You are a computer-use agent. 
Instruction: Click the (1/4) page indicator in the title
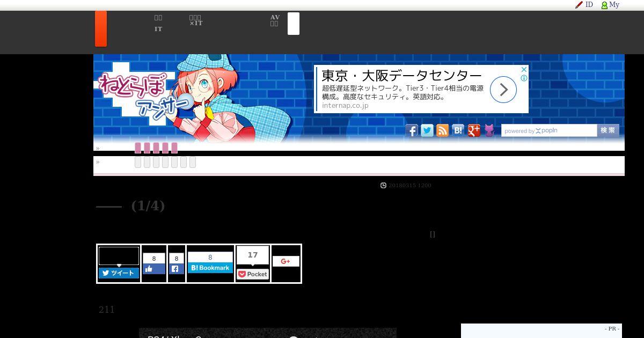(x=148, y=205)
